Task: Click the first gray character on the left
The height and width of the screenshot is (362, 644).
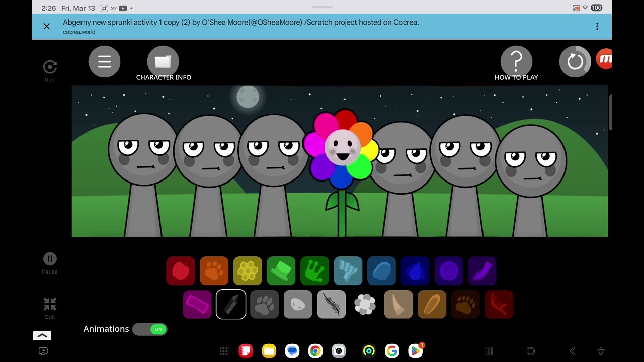Action: 143,174
